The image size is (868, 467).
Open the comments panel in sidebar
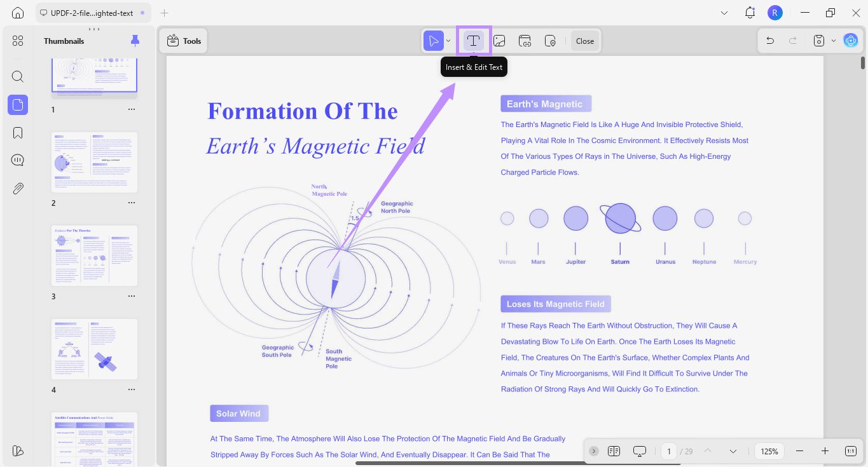point(18,160)
